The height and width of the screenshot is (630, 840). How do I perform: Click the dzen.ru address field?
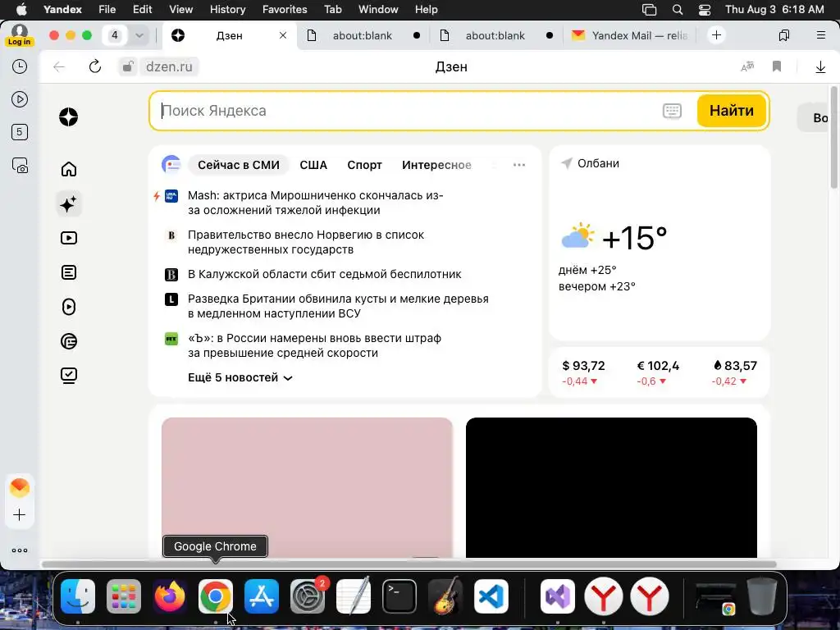point(169,66)
